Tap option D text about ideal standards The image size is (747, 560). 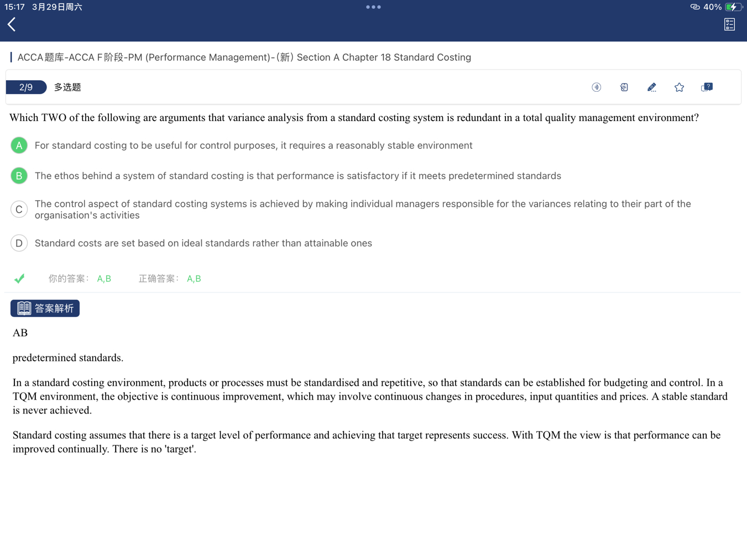[x=203, y=243]
